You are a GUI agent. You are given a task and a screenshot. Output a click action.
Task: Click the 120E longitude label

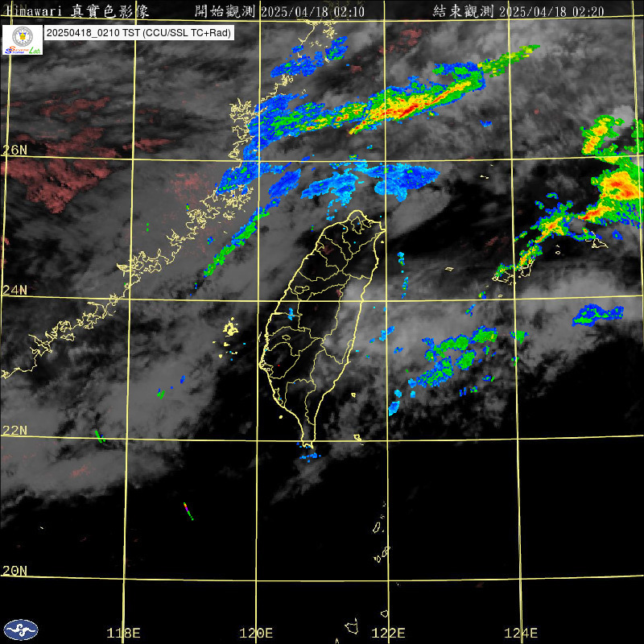coord(256,633)
